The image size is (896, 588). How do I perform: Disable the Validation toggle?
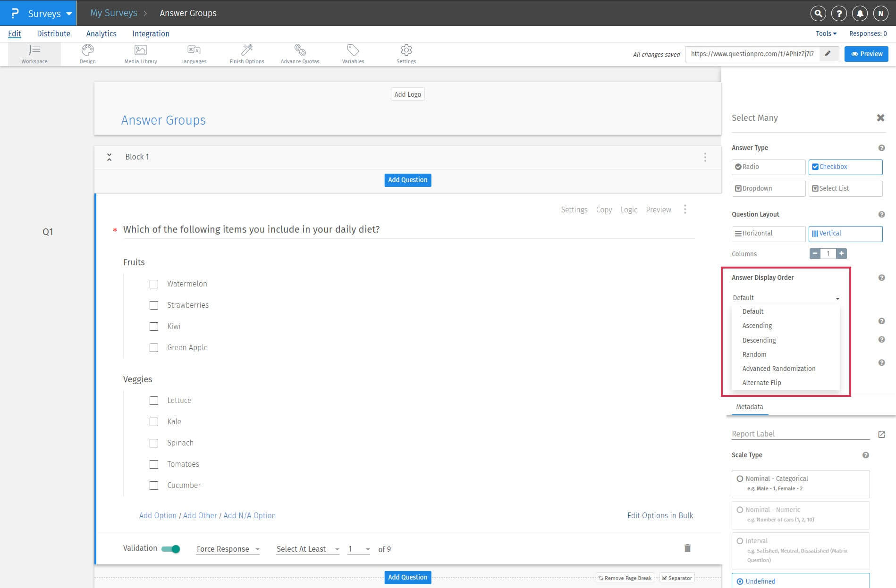pos(170,549)
